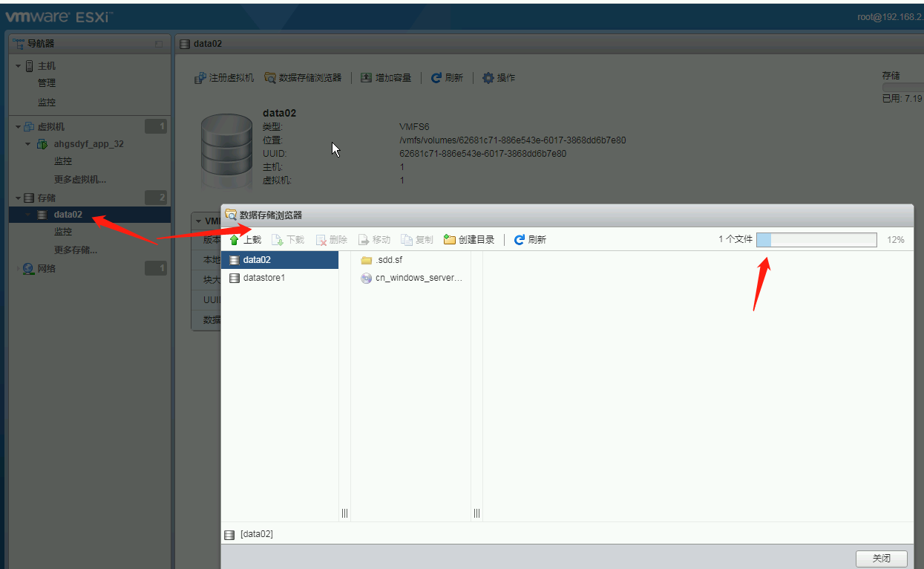Open 管理 under host
Viewport: 924px width, 569px height.
click(x=47, y=83)
